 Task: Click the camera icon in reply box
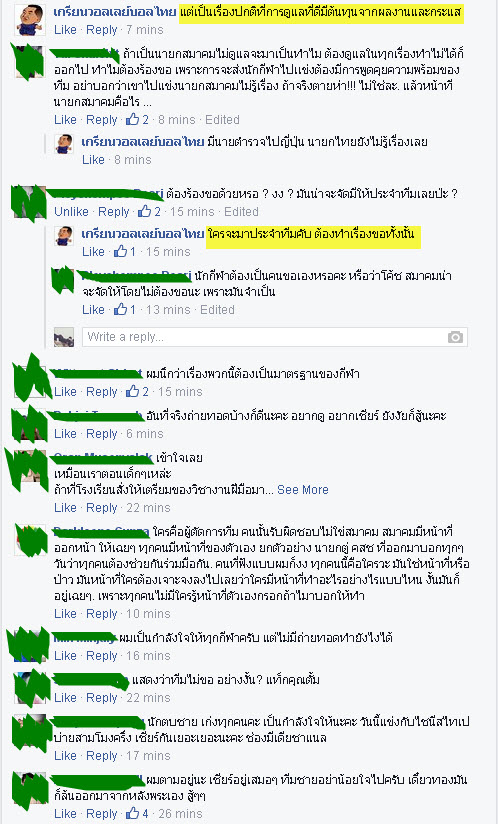(x=455, y=337)
